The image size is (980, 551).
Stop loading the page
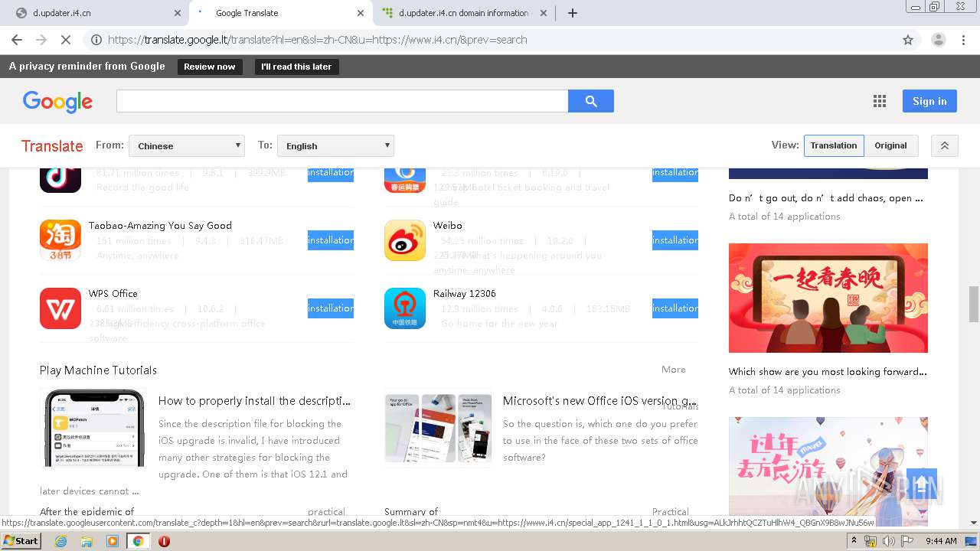click(x=66, y=40)
